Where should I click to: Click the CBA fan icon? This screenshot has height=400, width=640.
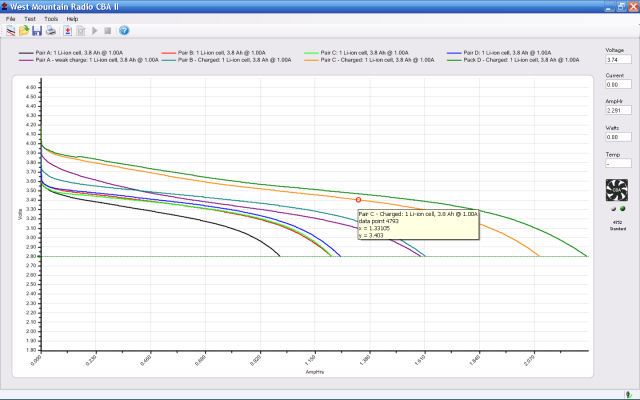coord(617,190)
